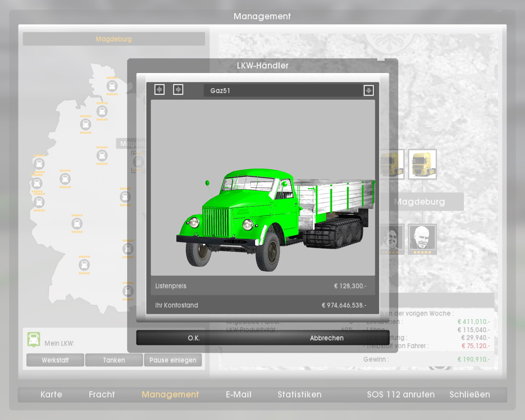Click the account balance € 974,646,538.-
Viewport: 525px width, 420px height.
click(344, 305)
